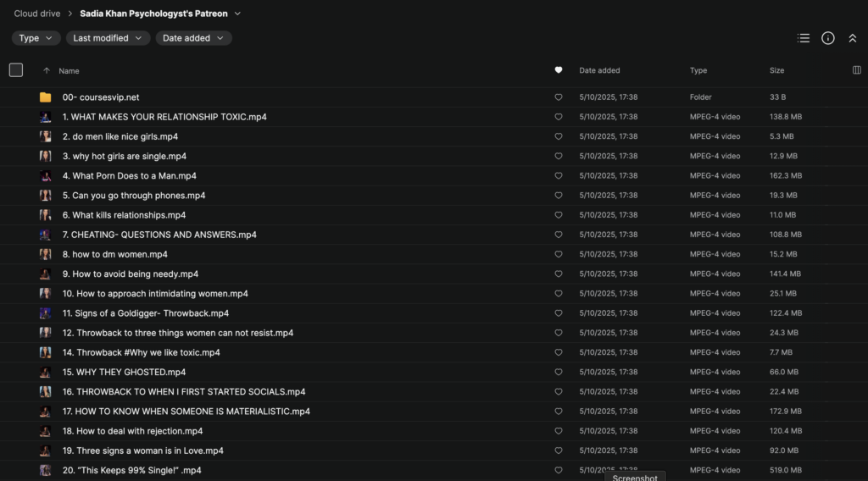Sort files by Date added column header

tap(599, 70)
